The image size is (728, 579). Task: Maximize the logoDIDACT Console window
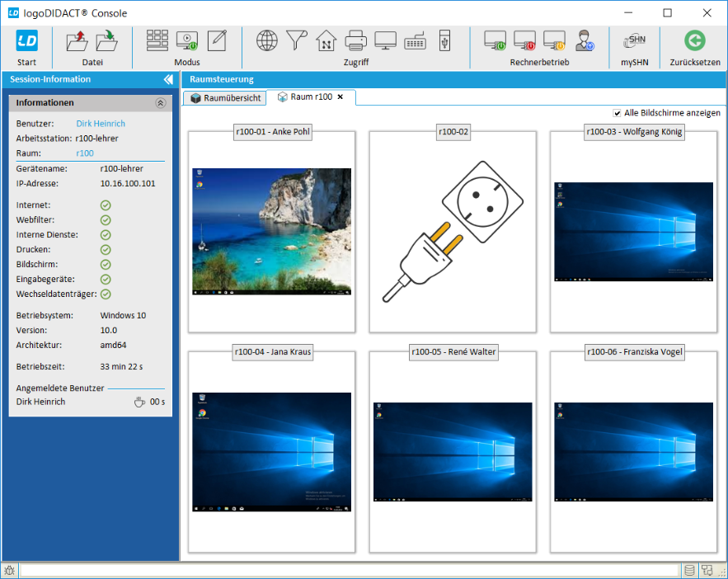[667, 13]
